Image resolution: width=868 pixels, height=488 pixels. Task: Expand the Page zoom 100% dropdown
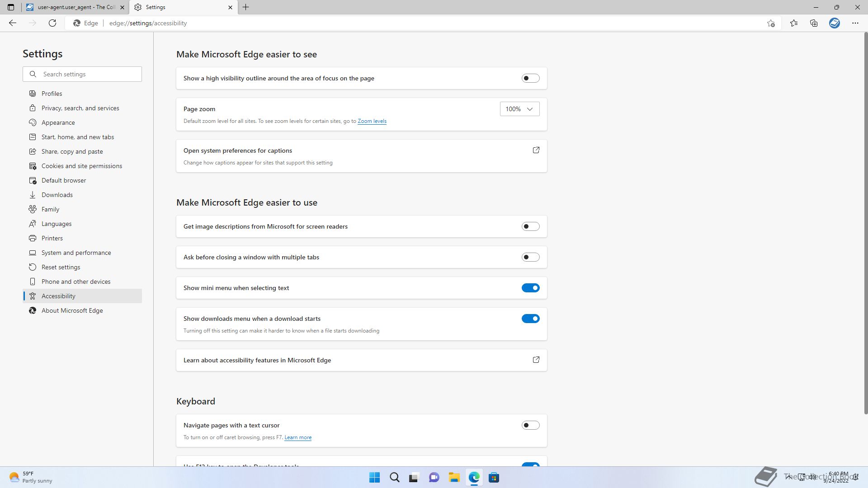(x=519, y=109)
